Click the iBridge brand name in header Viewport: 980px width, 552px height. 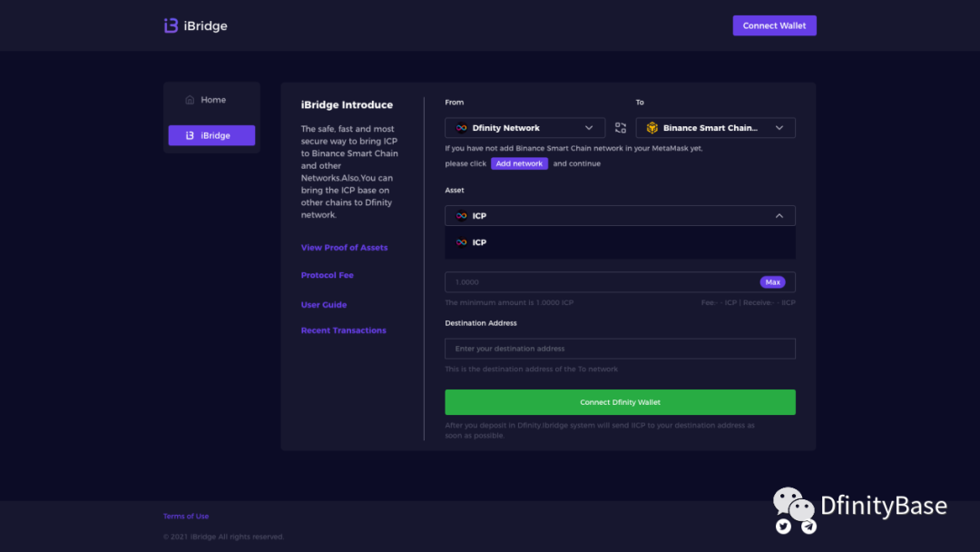pos(206,25)
